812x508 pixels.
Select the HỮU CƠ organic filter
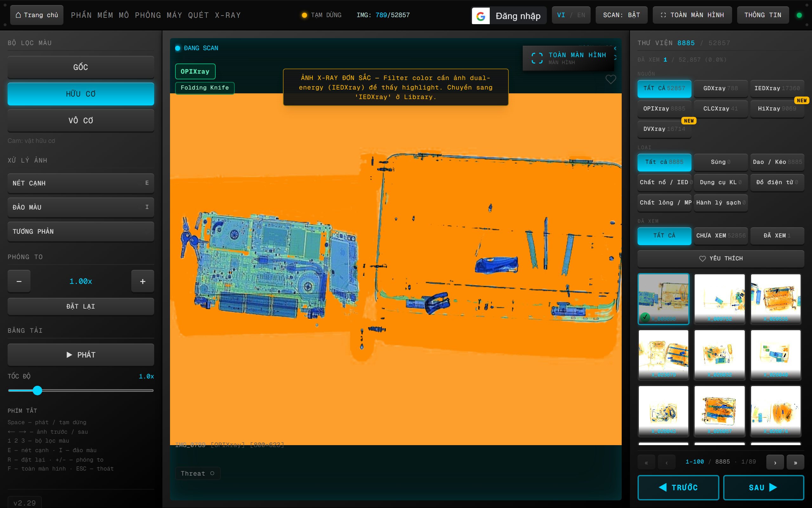tap(81, 94)
